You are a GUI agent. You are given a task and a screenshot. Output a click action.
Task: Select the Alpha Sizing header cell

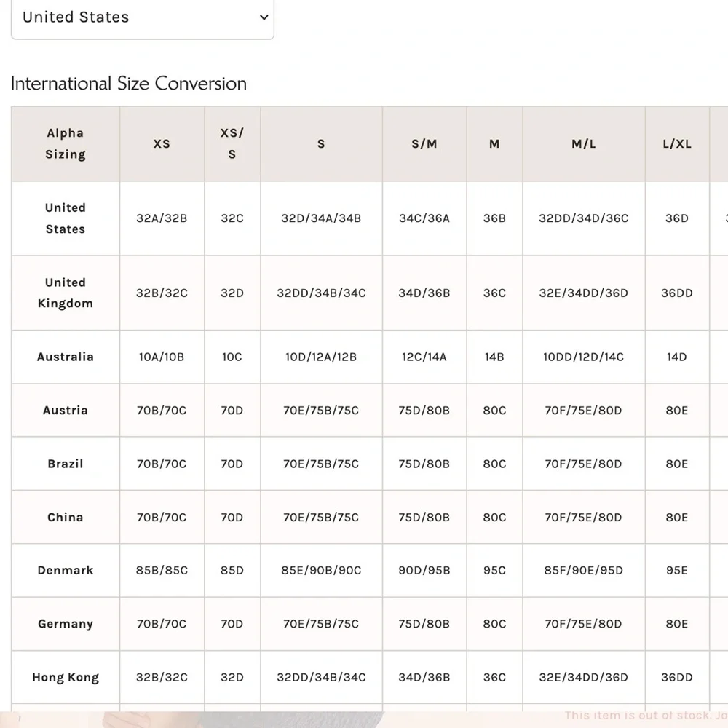pos(66,144)
